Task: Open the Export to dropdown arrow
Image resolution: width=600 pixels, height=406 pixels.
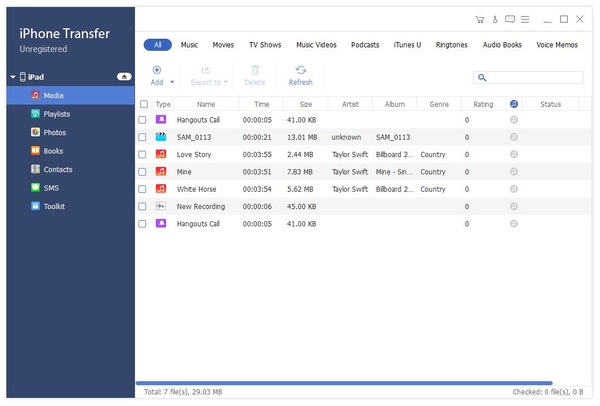Action: point(226,82)
